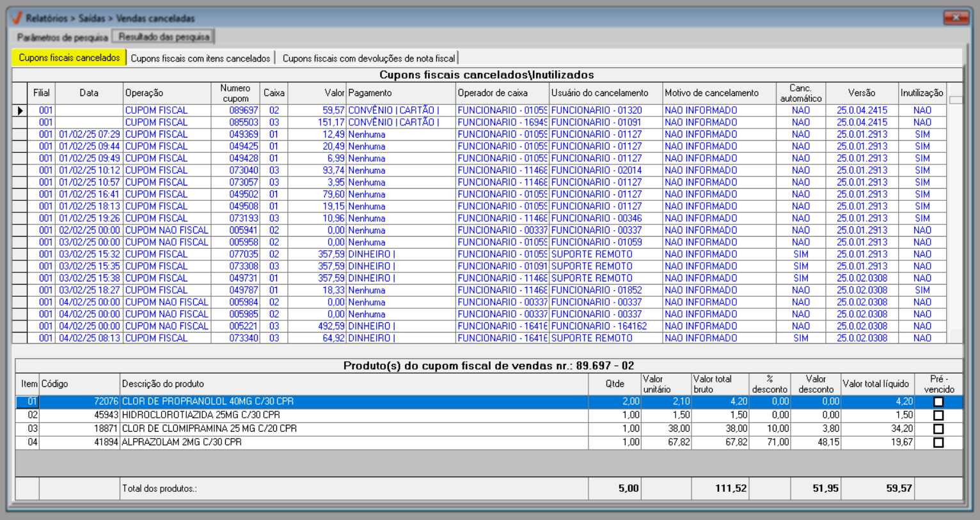Close the Vendas canceladas window

tap(956, 17)
